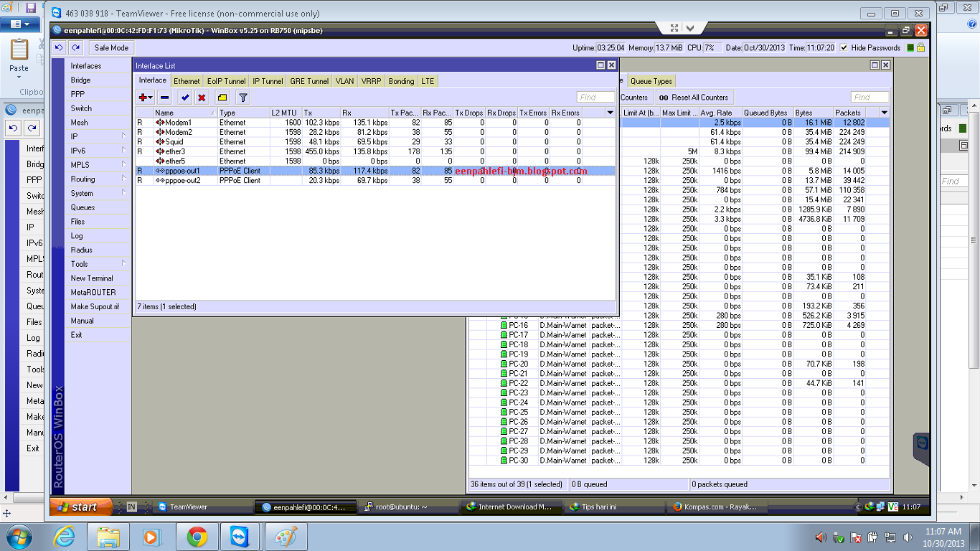Viewport: 980px width, 551px height.
Task: Open the GRE Tunnel tab
Action: coord(309,81)
